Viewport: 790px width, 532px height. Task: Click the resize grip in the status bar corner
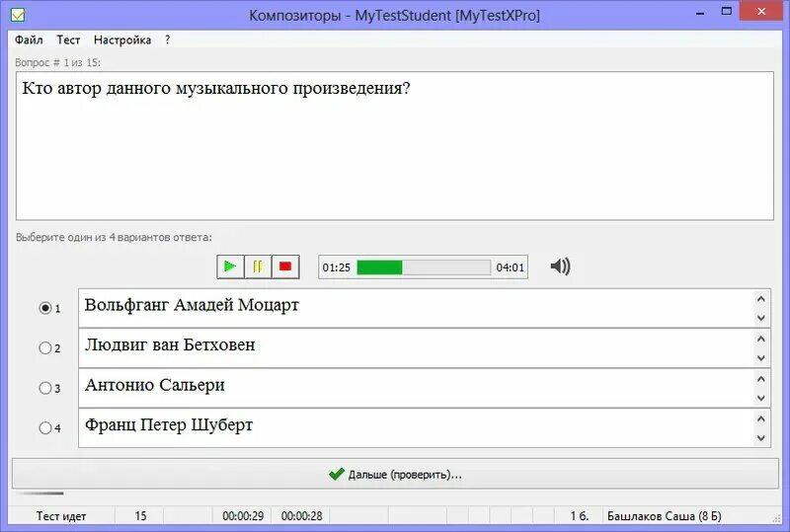[x=776, y=518]
